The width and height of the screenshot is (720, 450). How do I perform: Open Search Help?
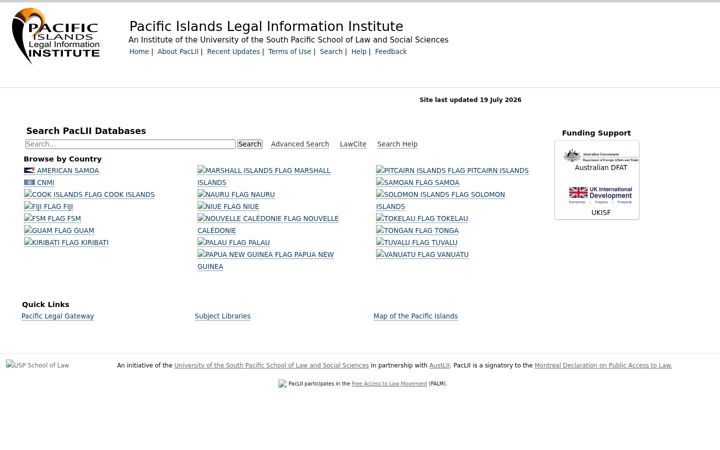[397, 144]
